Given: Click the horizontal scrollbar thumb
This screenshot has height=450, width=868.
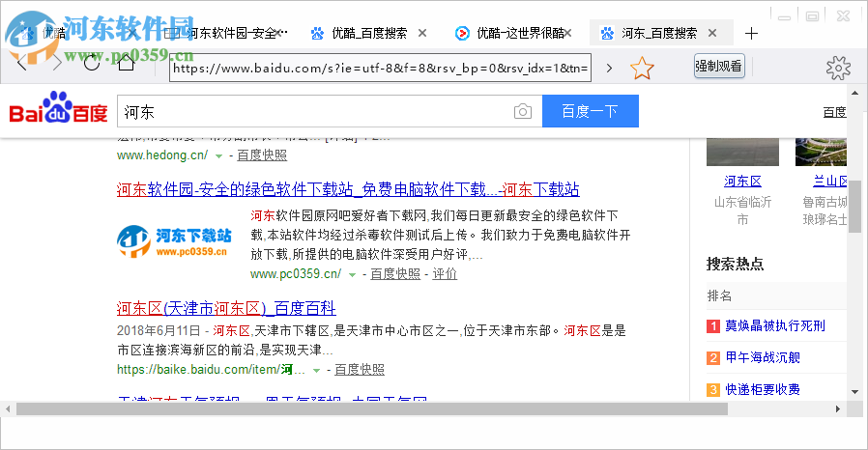Looking at the screenshot, I should coord(372,409).
